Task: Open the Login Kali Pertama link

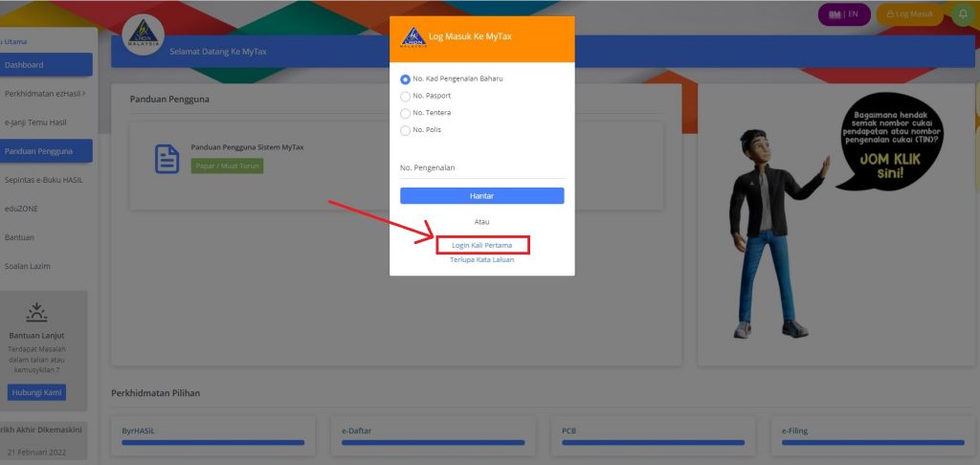Action: pos(482,245)
